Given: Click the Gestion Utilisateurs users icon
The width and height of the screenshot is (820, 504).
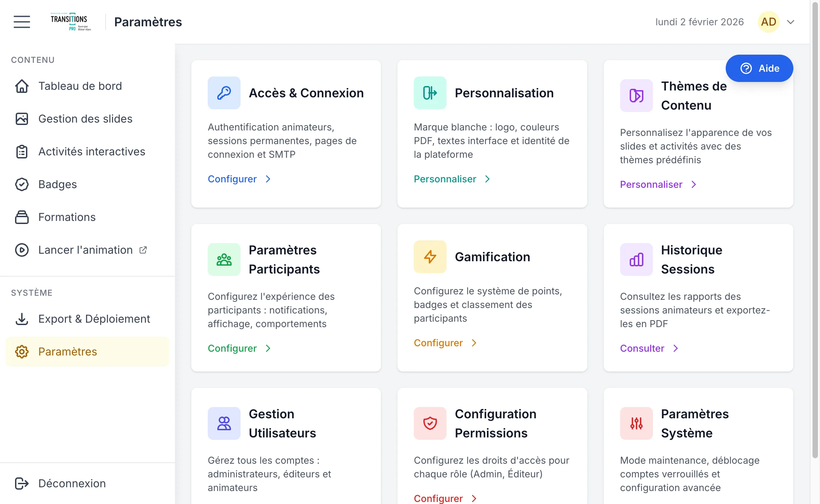Looking at the screenshot, I should tap(224, 423).
